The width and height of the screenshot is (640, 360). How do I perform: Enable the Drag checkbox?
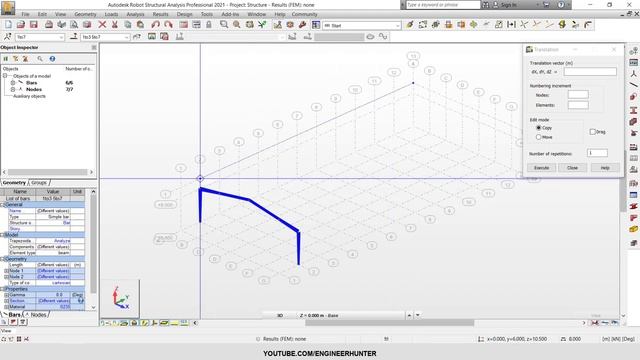tap(592, 132)
